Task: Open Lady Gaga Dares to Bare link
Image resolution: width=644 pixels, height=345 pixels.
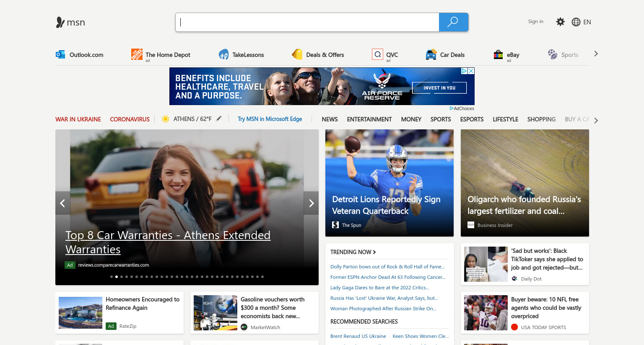Action: click(x=380, y=288)
